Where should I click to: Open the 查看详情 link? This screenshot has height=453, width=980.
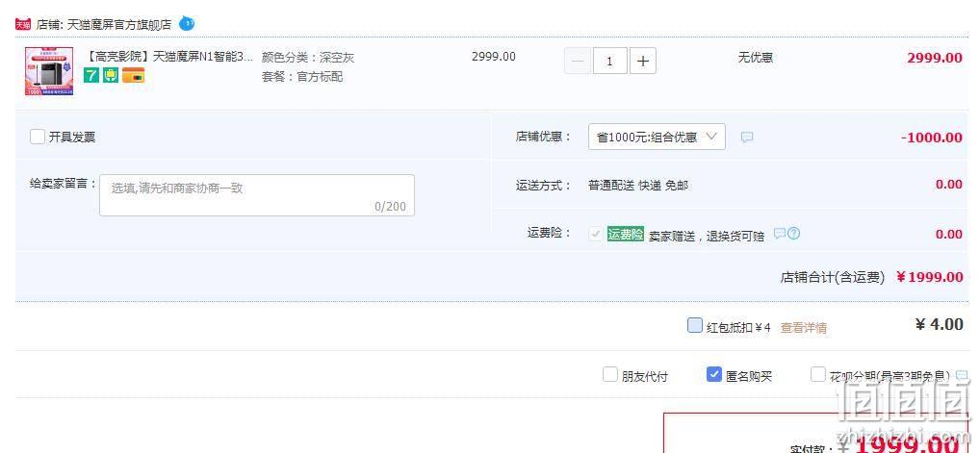(804, 327)
